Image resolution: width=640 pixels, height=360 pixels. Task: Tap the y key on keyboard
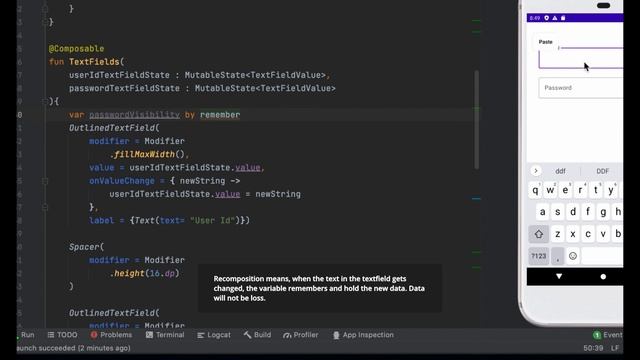[611, 190]
